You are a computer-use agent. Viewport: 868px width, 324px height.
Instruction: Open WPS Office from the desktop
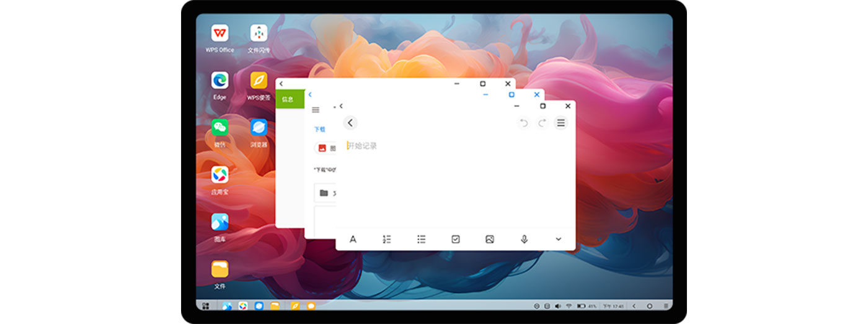click(219, 34)
